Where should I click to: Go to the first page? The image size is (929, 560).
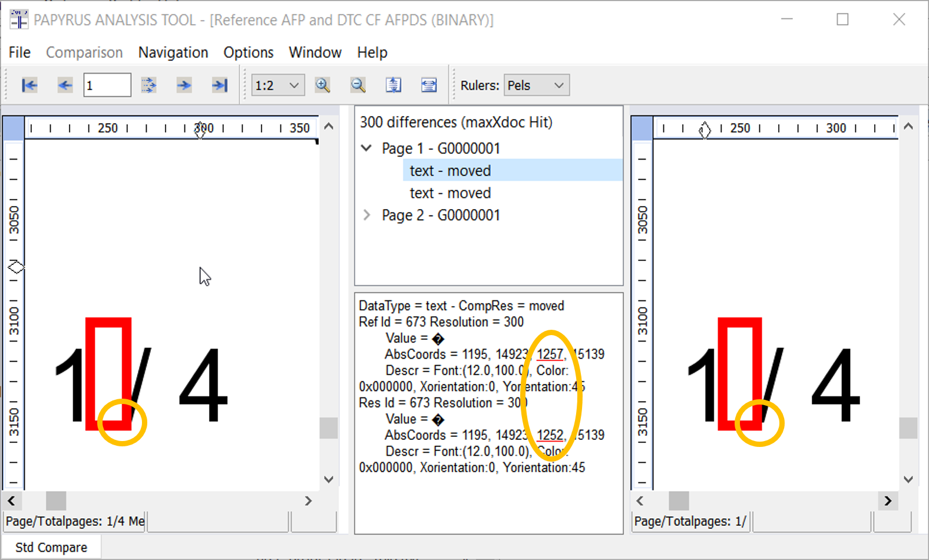coord(29,85)
